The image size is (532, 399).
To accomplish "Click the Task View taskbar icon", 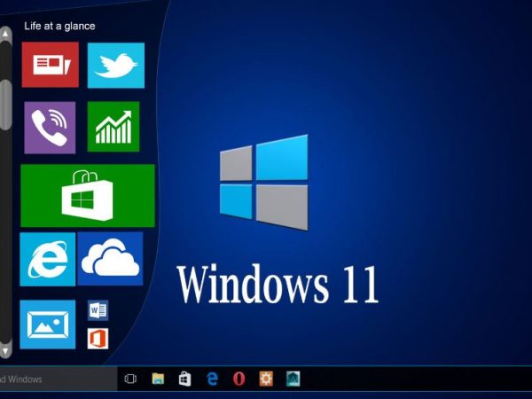I will (x=130, y=379).
